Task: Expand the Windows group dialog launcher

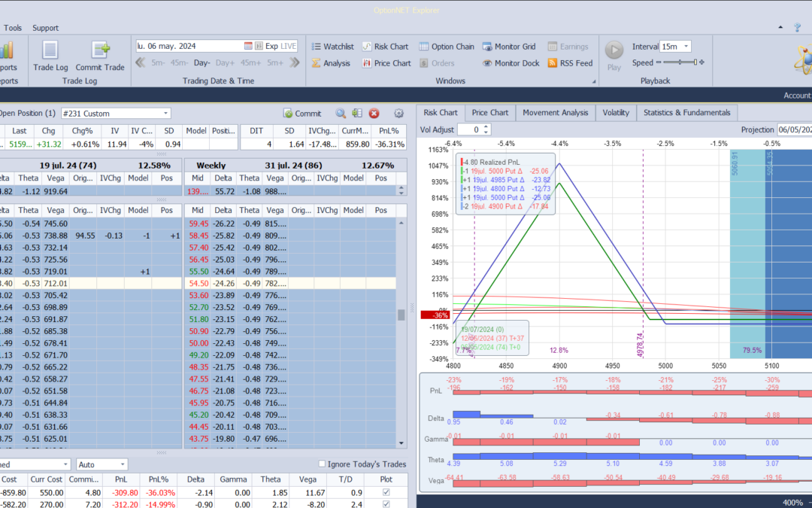Action: click(x=594, y=81)
